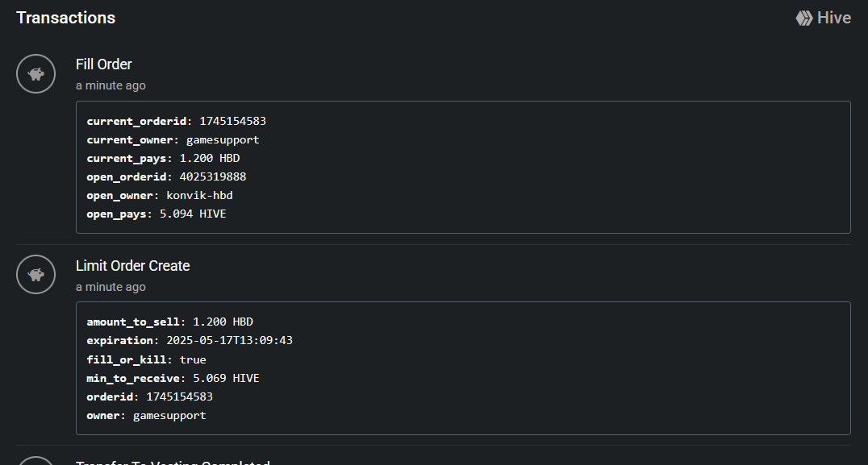Click the fill_or_kill value true

193,360
